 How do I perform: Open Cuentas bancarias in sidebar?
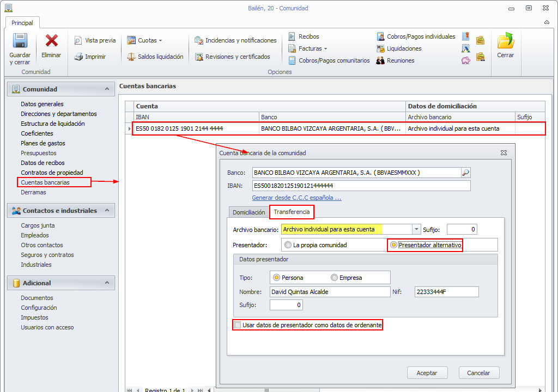(45, 182)
